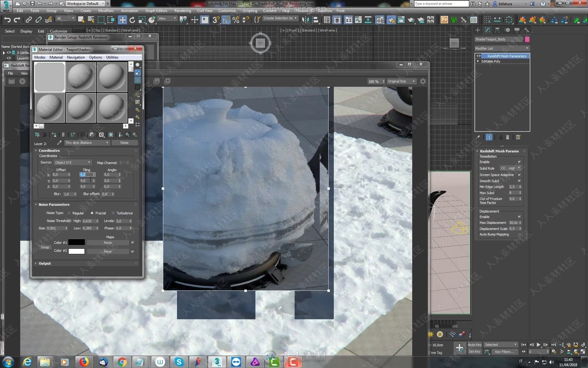Viewport: 588px width, 368px height.
Task: Toggle visibility eye of Redshift Mesh Parameters
Action: click(x=479, y=56)
